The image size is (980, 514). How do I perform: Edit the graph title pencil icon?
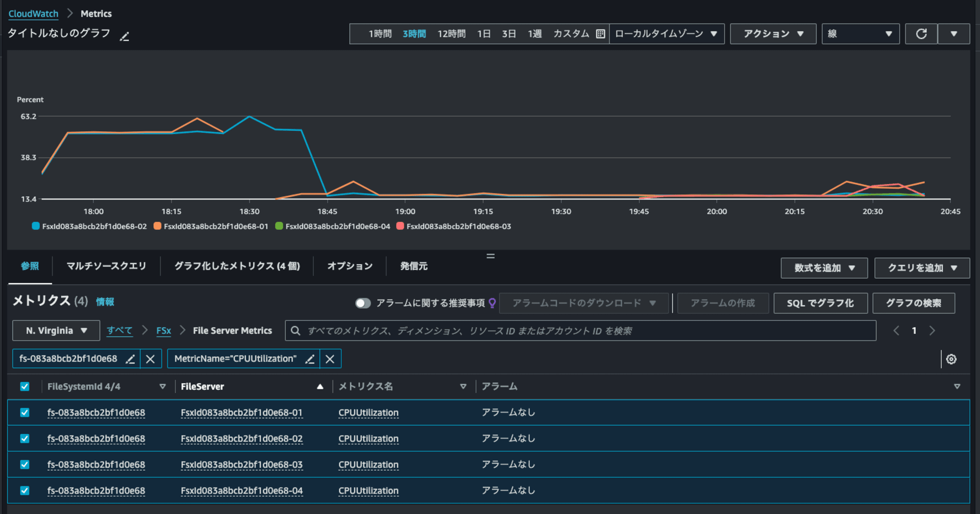click(124, 36)
